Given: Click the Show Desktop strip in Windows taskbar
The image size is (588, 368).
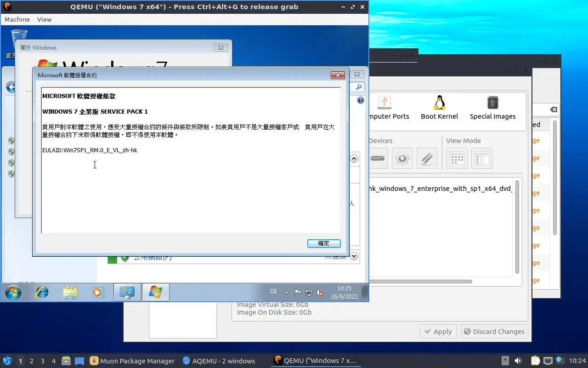Looking at the screenshot, I should pyautogui.click(x=365, y=292).
